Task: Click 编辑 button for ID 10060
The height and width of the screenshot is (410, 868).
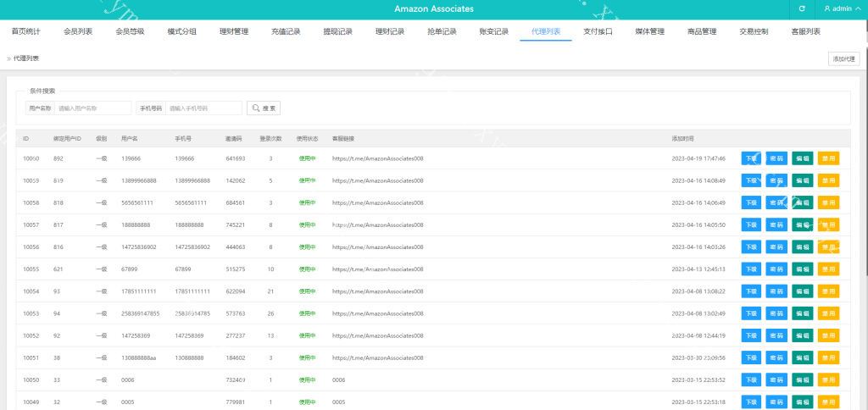Action: pyautogui.click(x=803, y=158)
